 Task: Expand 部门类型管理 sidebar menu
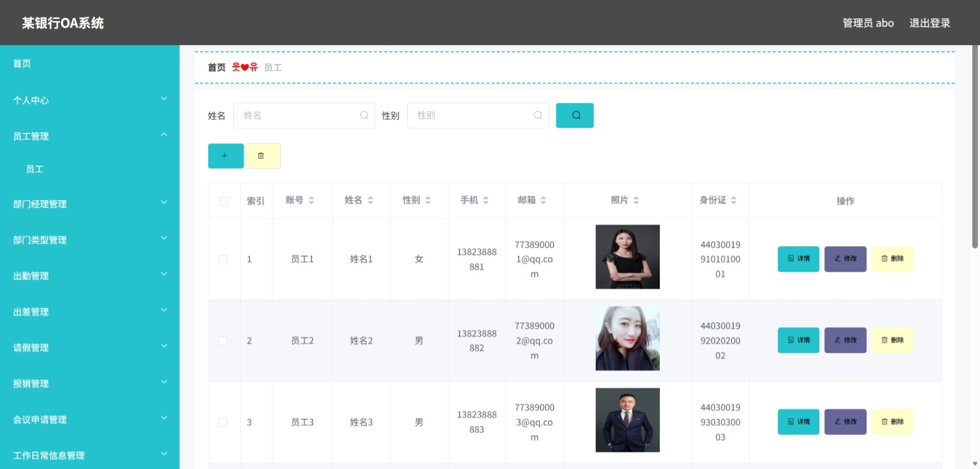pyautogui.click(x=89, y=240)
